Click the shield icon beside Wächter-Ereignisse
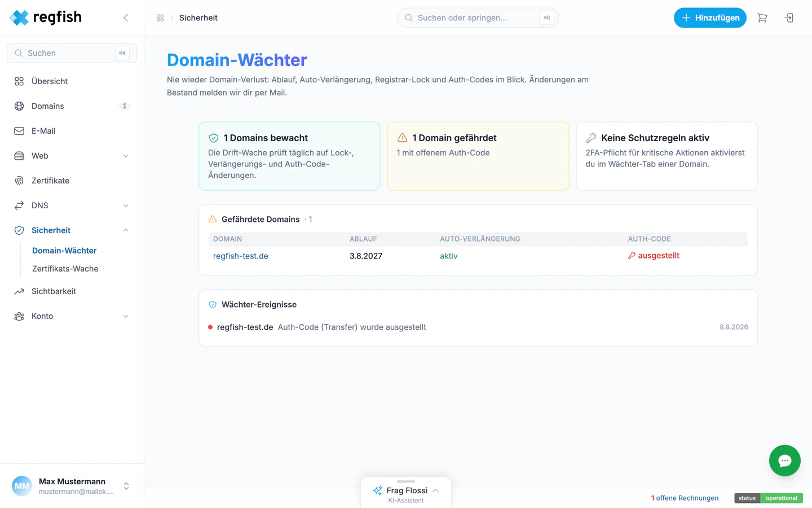812x508 pixels. click(213, 305)
